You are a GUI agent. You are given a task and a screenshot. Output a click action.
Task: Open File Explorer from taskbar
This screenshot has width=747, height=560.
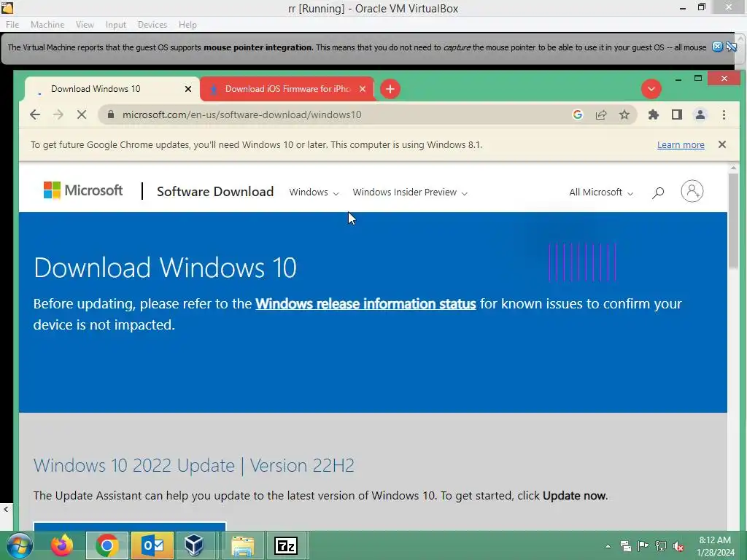(x=243, y=545)
